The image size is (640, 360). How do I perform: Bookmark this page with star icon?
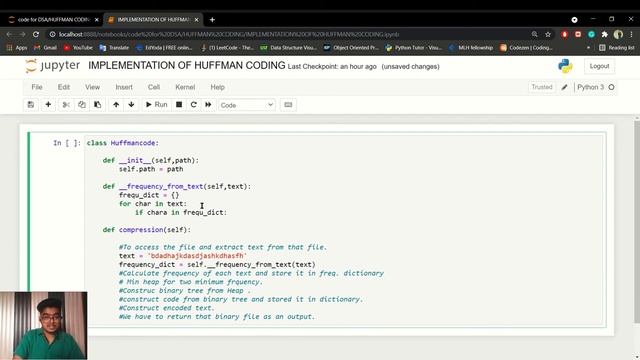point(548,34)
